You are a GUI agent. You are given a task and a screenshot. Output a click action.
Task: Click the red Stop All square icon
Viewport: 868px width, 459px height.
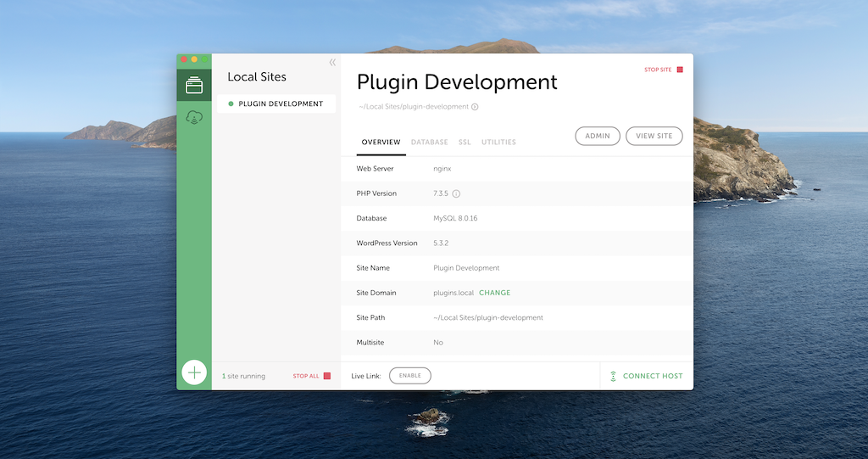coord(327,376)
